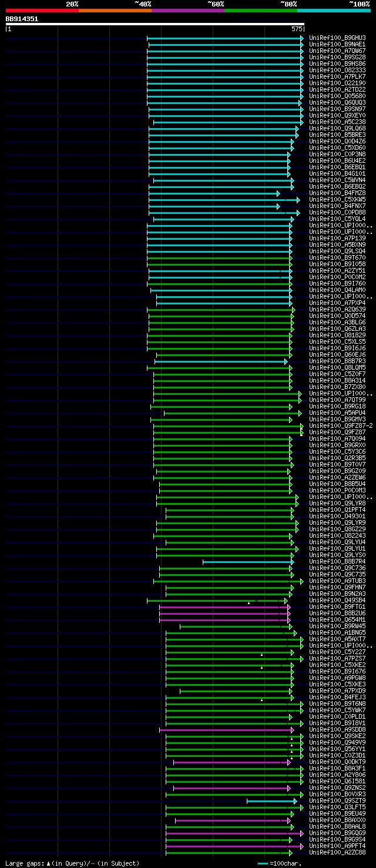Open hit UniRef100_C5XKW5

pyautogui.click(x=337, y=199)
